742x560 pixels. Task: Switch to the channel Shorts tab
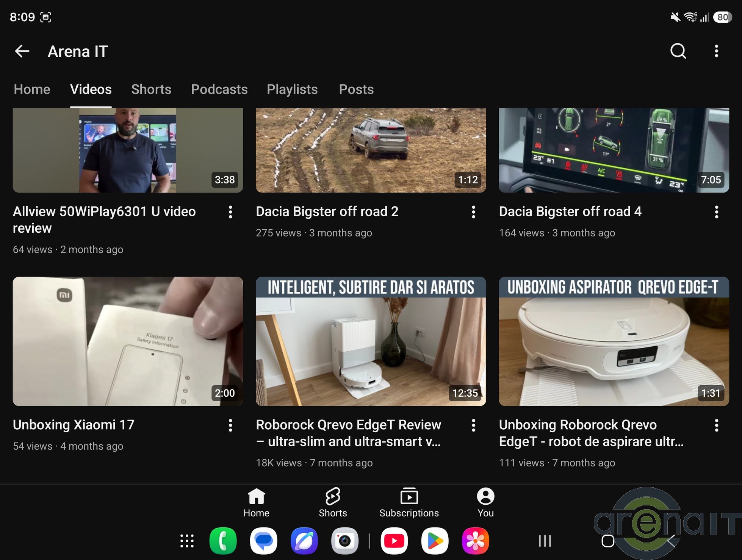tap(151, 89)
